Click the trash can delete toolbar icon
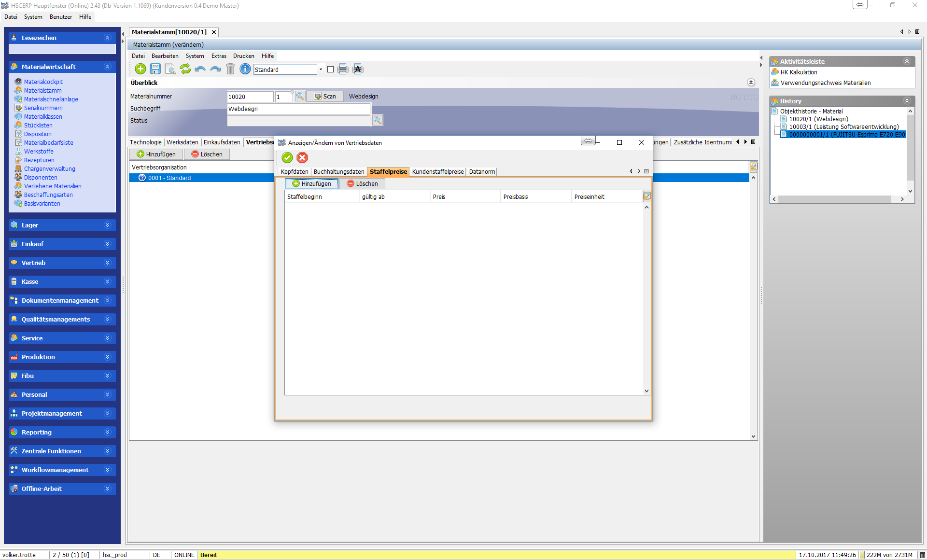 click(230, 69)
